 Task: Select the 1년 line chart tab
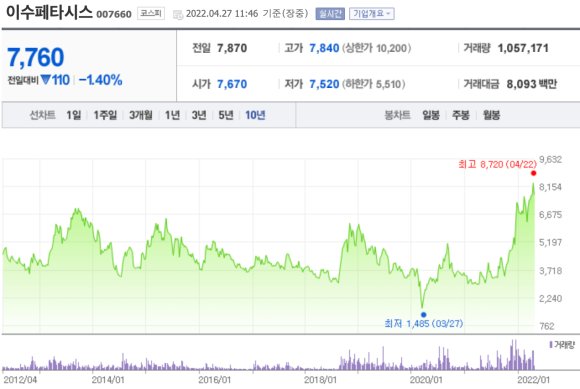click(172, 115)
